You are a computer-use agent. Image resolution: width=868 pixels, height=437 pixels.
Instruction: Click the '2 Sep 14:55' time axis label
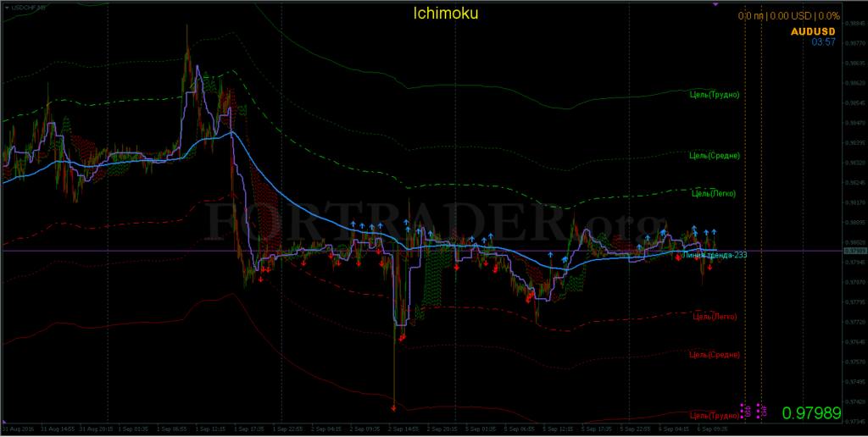[x=403, y=429]
